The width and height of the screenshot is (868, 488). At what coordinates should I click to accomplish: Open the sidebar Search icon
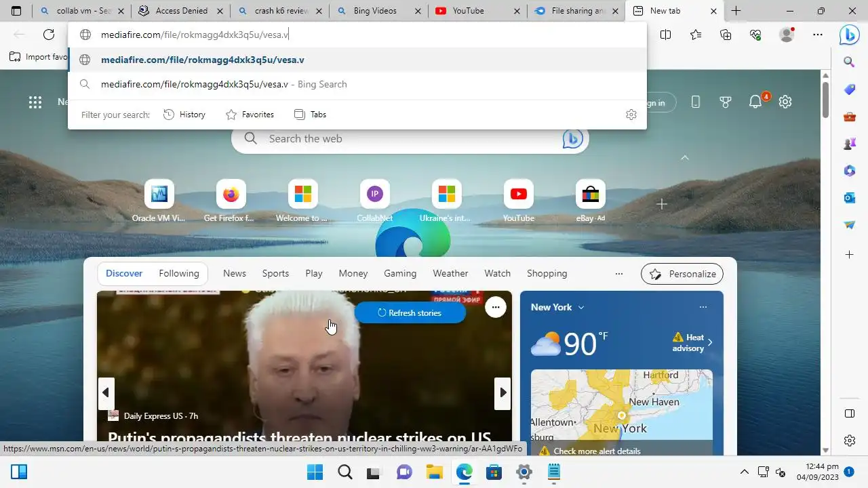(x=849, y=62)
